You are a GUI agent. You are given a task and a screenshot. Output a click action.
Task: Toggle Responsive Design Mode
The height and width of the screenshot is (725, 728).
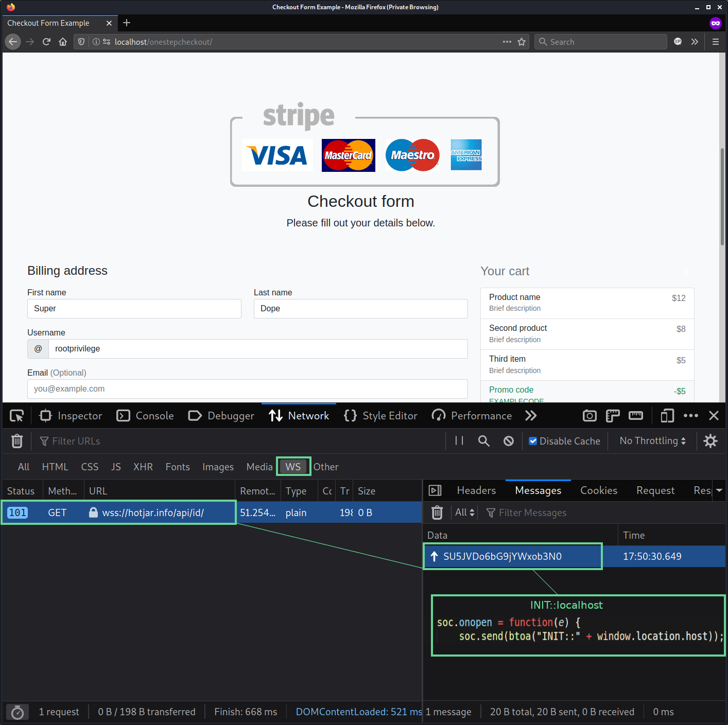(x=667, y=415)
